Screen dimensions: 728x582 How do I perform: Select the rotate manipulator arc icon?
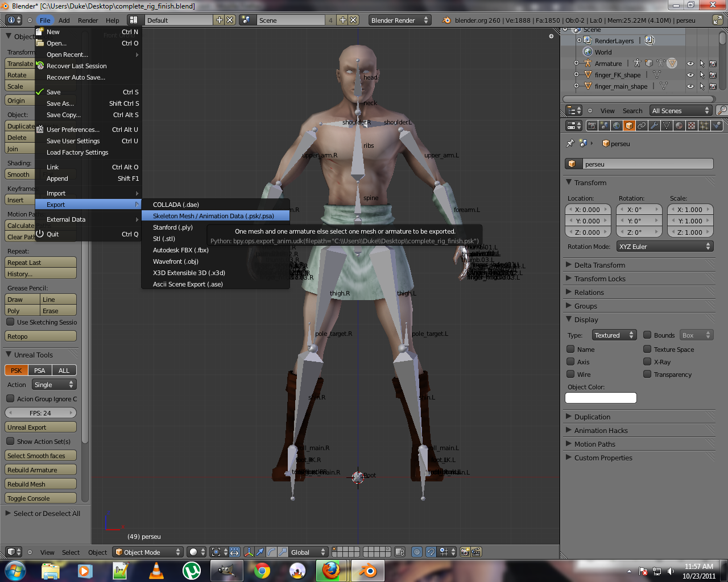271,552
